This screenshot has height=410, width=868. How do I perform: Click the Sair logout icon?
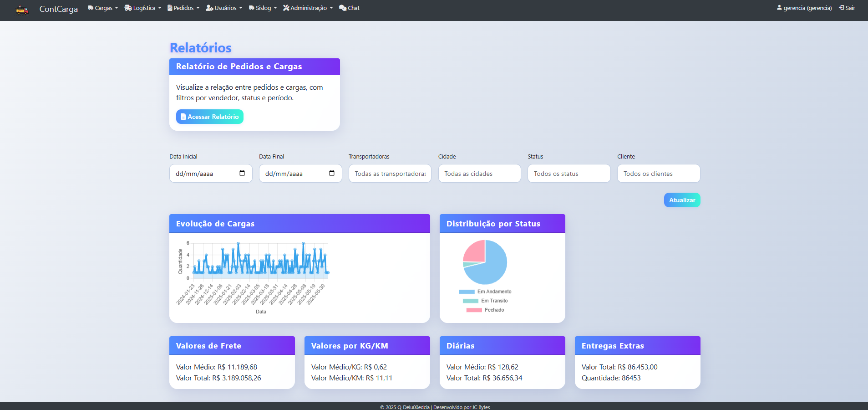(842, 8)
